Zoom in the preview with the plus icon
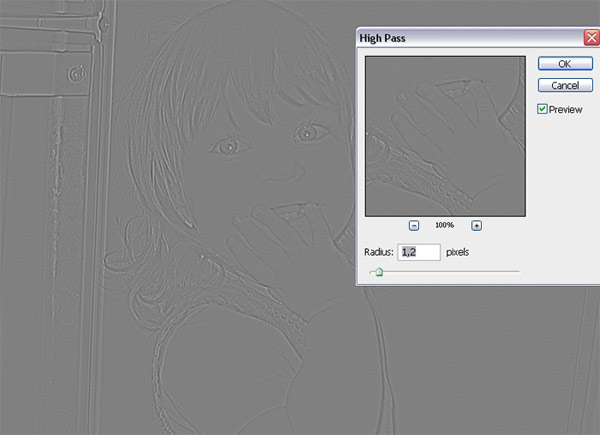The height and width of the screenshot is (435, 600). click(476, 225)
